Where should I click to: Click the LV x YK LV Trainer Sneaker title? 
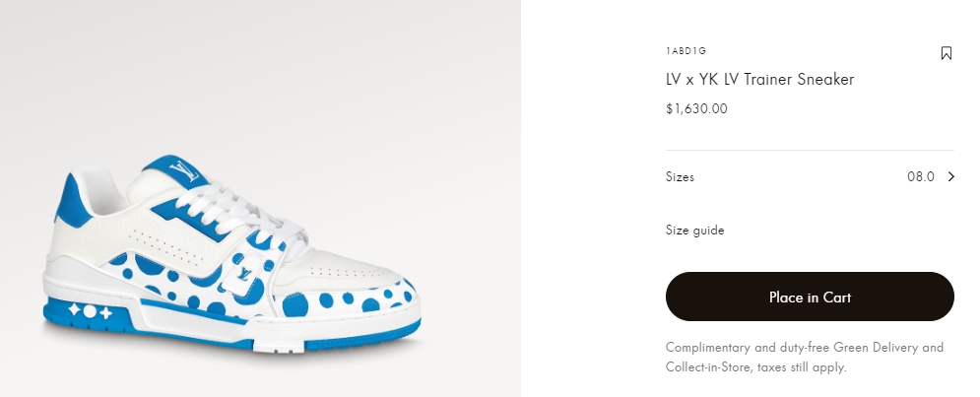pyautogui.click(x=760, y=80)
